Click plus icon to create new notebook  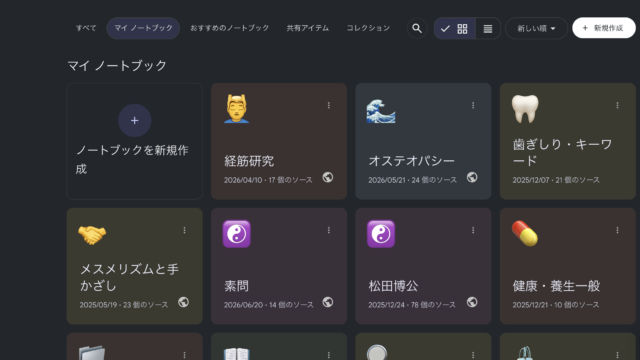pyautogui.click(x=135, y=120)
